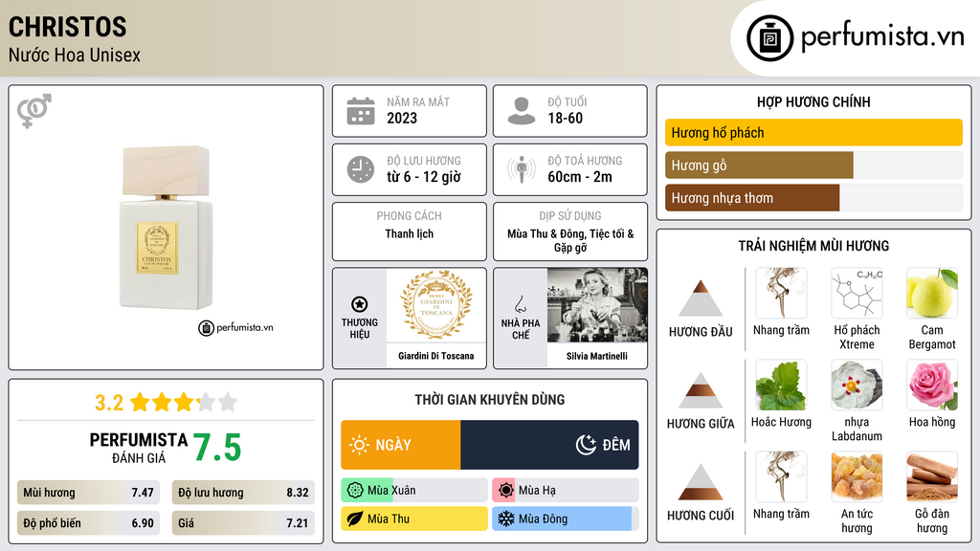This screenshot has height=551, width=980.
Task: Click the Cam Bergamot fruit image
Action: 932,294
